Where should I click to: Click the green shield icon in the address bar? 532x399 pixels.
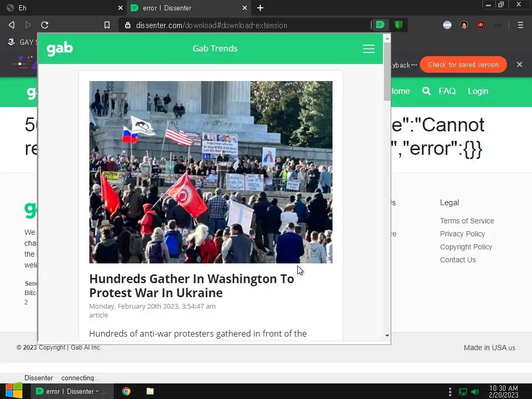(398, 25)
